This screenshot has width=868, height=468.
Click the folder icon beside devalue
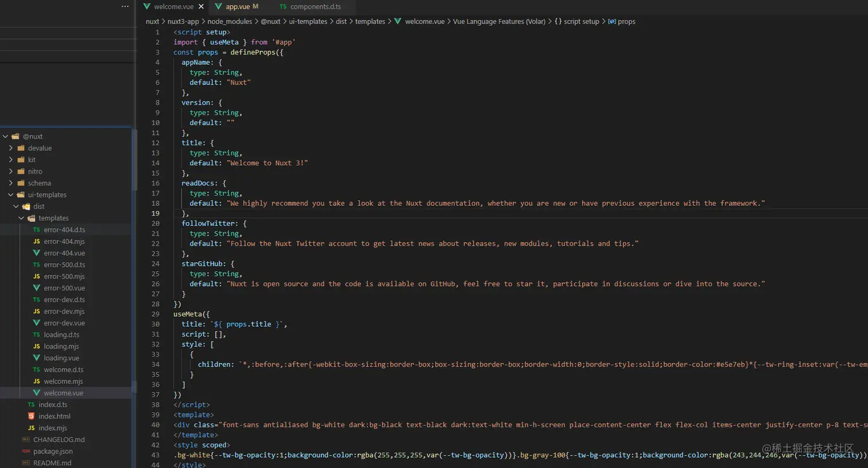pyautogui.click(x=21, y=148)
